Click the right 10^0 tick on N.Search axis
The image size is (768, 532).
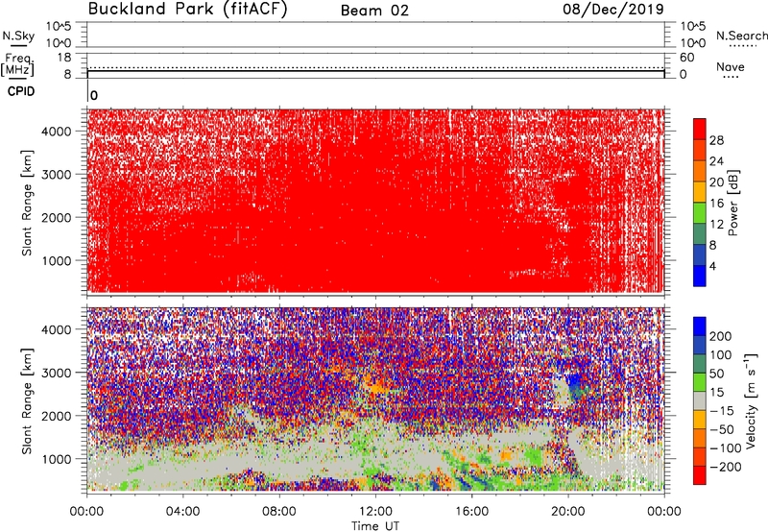[692, 43]
